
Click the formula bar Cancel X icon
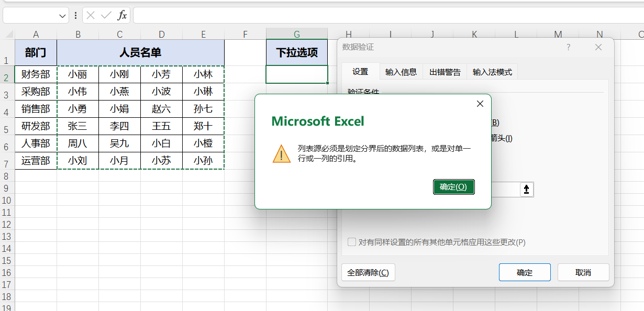[91, 16]
